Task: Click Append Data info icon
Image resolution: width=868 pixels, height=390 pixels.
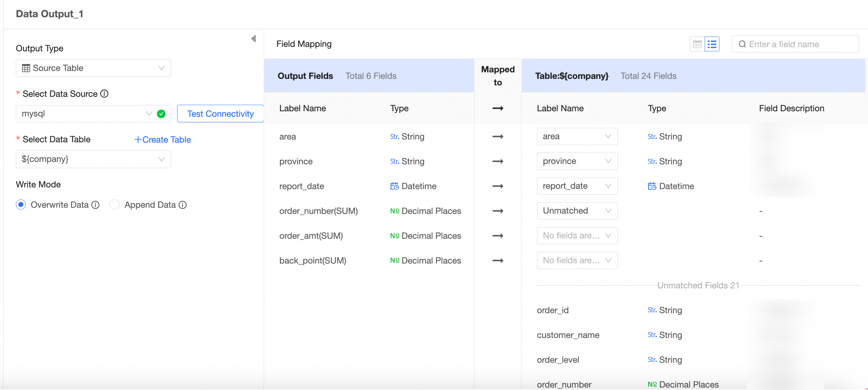Action: pos(183,205)
